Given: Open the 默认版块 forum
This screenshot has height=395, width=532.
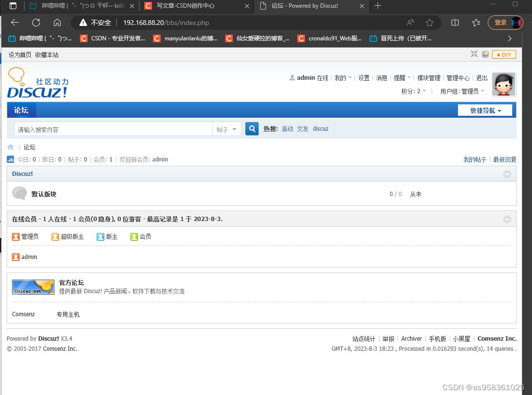Looking at the screenshot, I should tap(44, 194).
